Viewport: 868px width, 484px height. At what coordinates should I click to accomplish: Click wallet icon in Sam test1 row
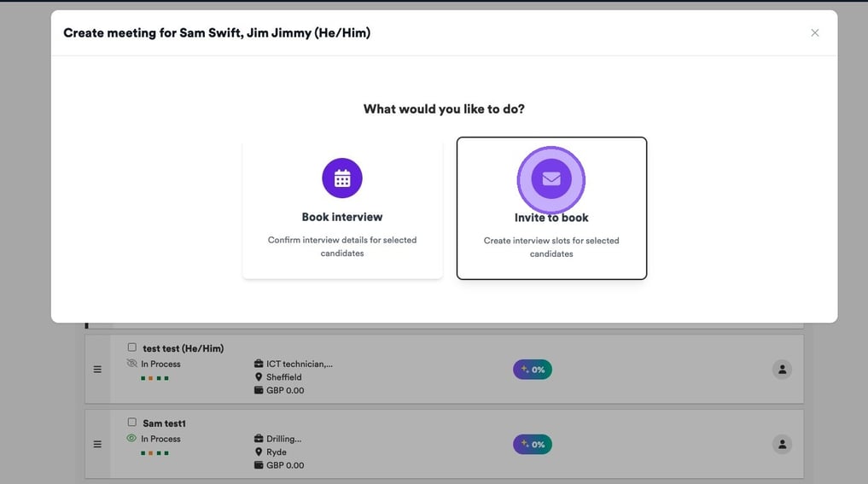(259, 465)
